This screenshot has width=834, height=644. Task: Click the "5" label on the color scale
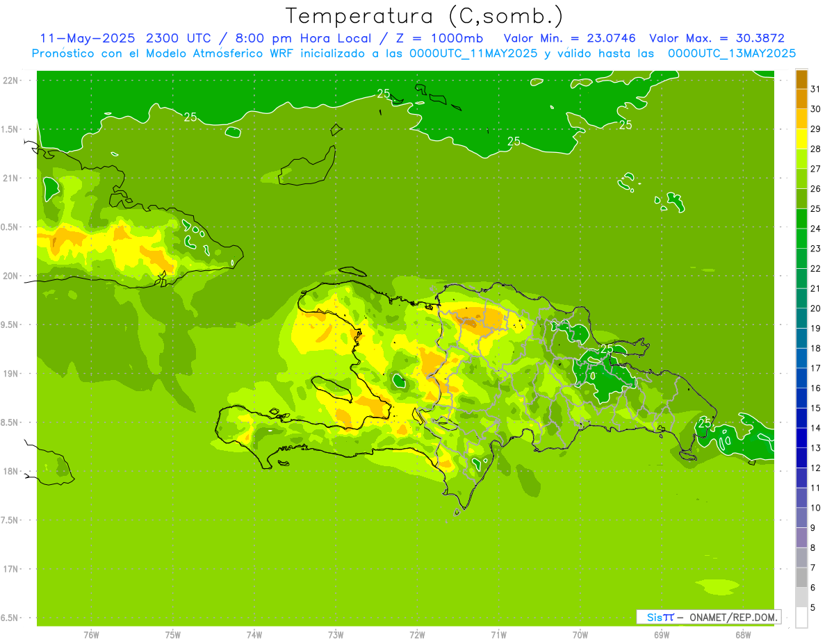tap(813, 607)
